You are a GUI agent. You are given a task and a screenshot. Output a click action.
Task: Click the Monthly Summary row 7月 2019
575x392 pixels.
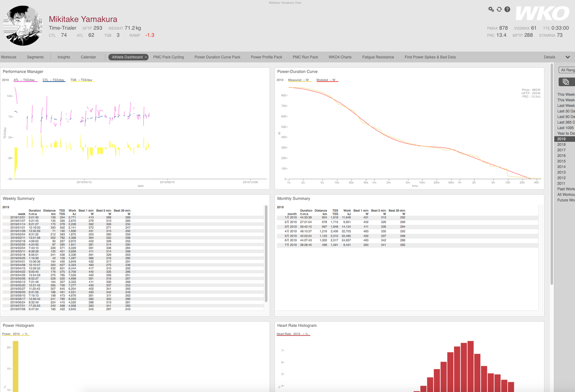click(407, 245)
